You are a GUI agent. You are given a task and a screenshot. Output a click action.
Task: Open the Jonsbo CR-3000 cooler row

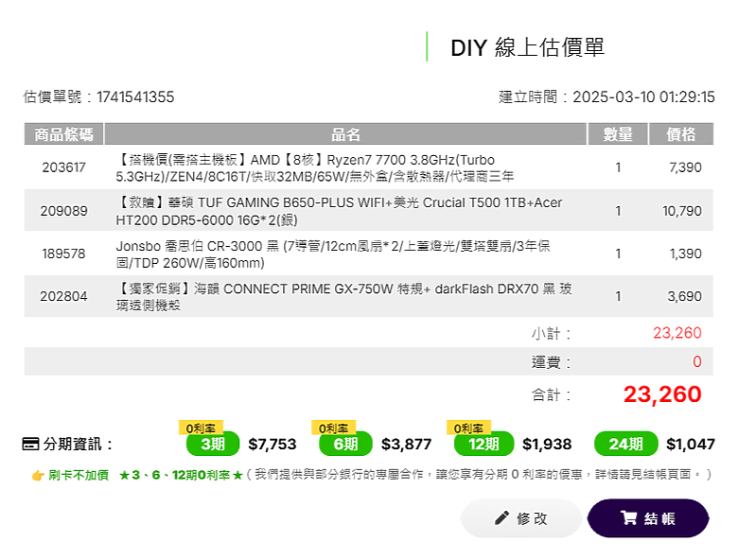[369, 254]
